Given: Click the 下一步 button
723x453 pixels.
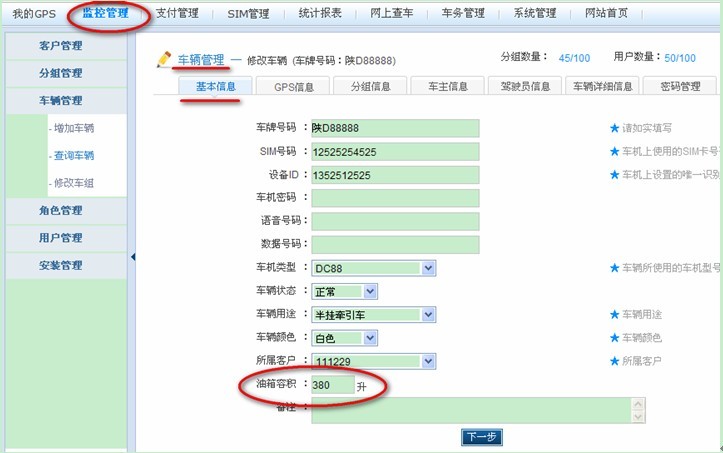Looking at the screenshot, I should click(x=481, y=437).
